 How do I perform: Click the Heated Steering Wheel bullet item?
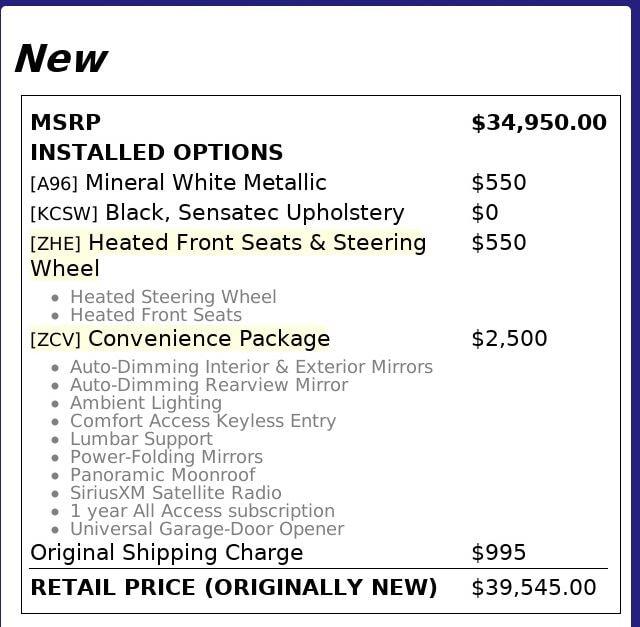pos(173,297)
